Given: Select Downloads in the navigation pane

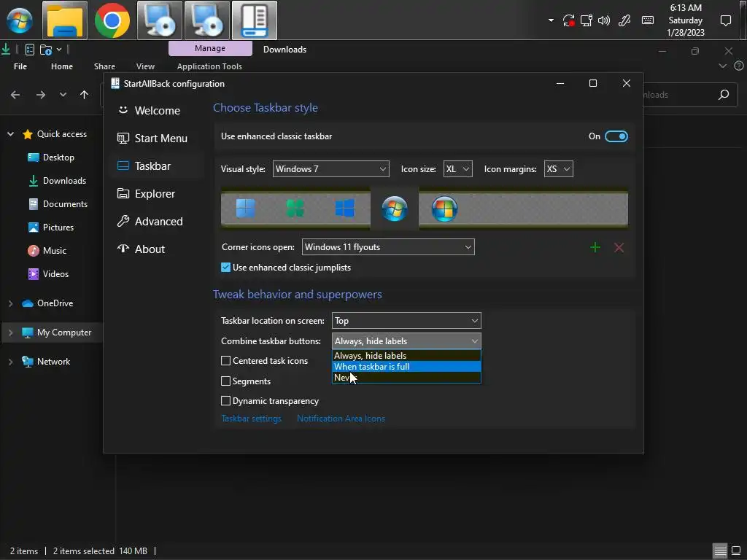Looking at the screenshot, I should tap(57, 181).
